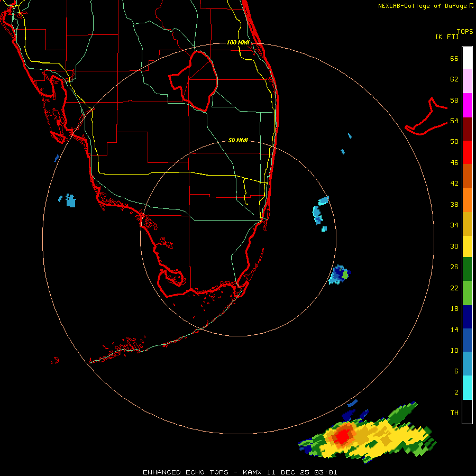Viewport: 476px width, 476px height.
Task: Select the bright red legend swatch
Action: tap(467, 152)
